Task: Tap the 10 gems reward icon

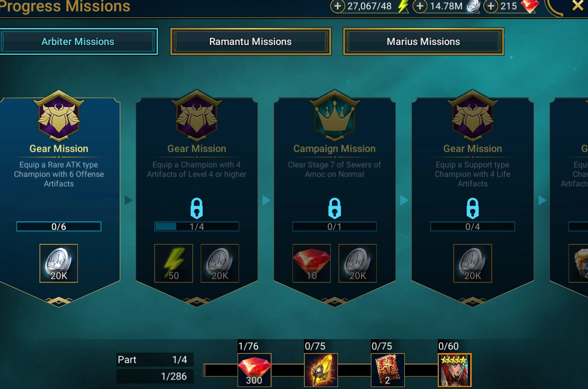Action: pyautogui.click(x=311, y=263)
